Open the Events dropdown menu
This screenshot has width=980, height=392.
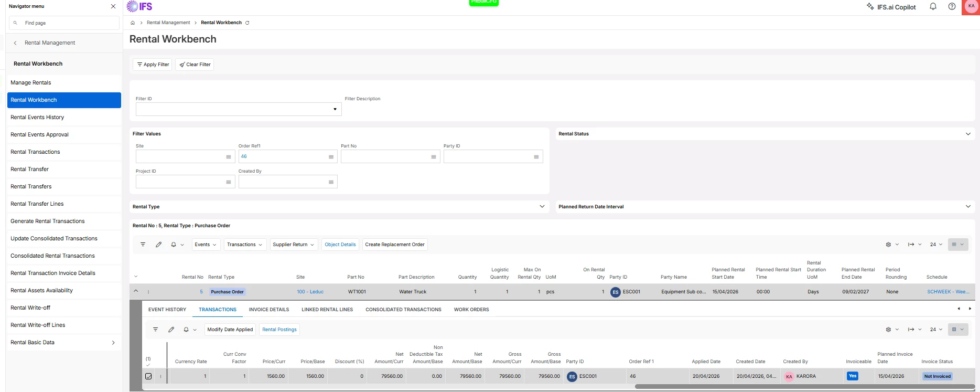(206, 245)
